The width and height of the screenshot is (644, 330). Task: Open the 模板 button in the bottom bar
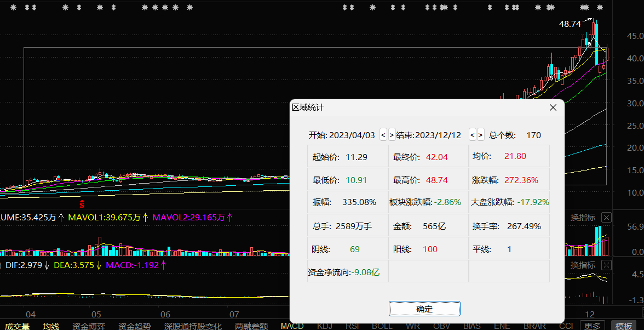(x=623, y=326)
